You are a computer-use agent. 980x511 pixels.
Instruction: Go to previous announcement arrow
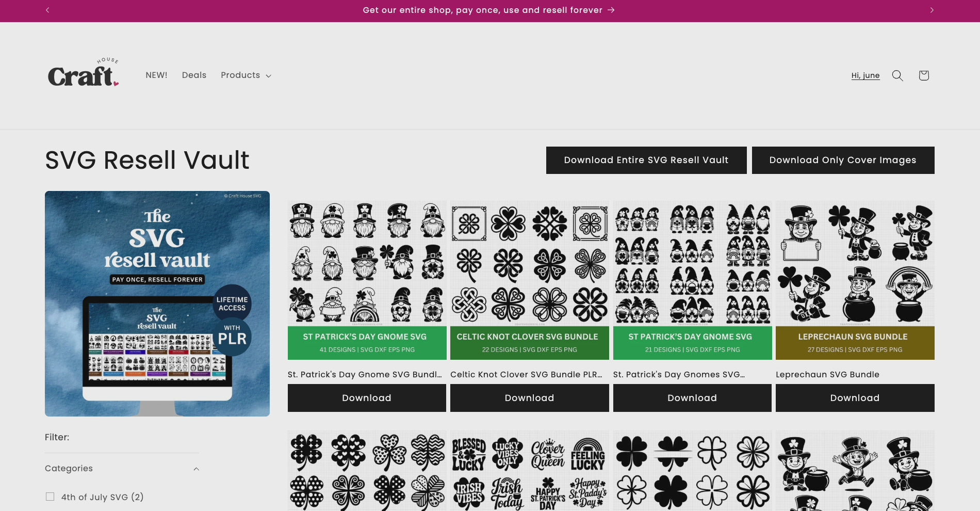(47, 10)
